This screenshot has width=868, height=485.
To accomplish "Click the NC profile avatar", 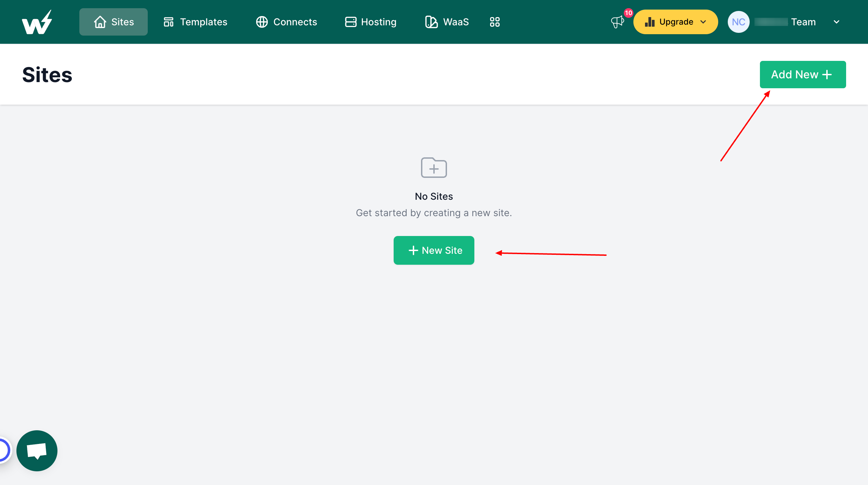I will (738, 22).
